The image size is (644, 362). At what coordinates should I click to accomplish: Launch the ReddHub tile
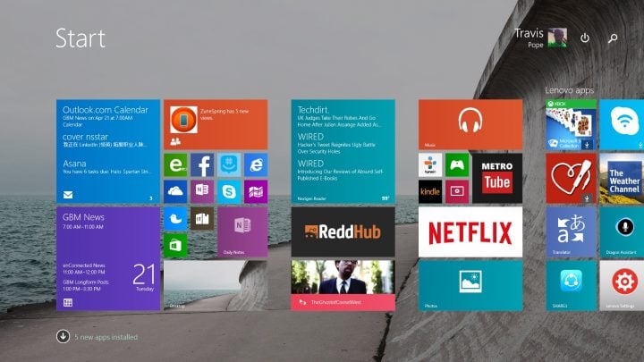click(x=343, y=232)
